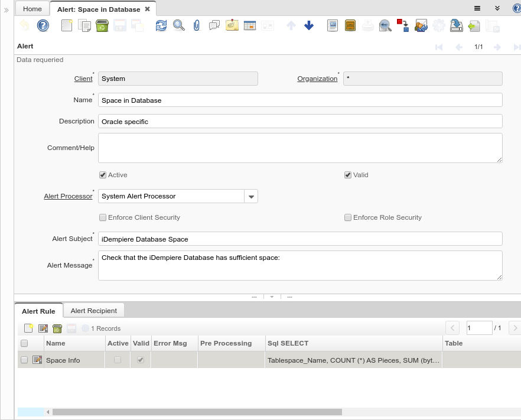The width and height of the screenshot is (521, 420).
Task: Expand the left side panel chevrons
Action: [6, 10]
